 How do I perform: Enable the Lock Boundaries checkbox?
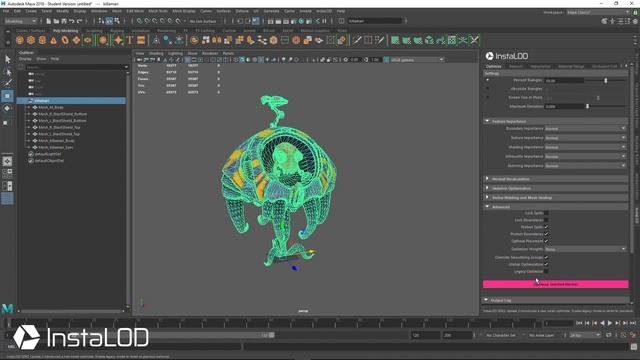[x=546, y=220]
